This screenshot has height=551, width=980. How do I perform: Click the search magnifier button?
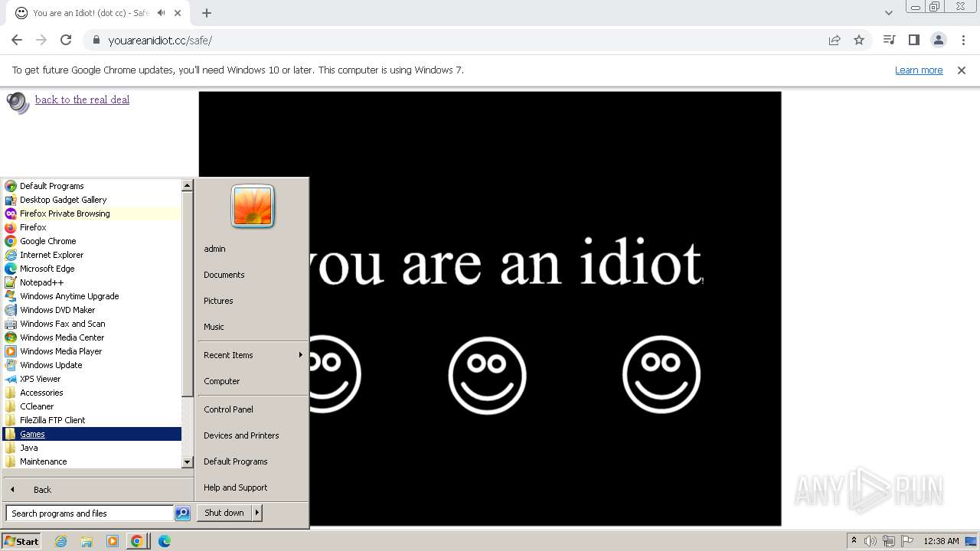point(182,514)
